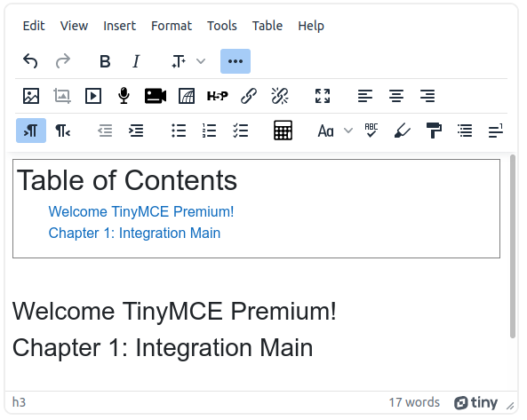
Task: Place cursor in Welcome TinyMCE Premium! heading
Action: [x=174, y=311]
